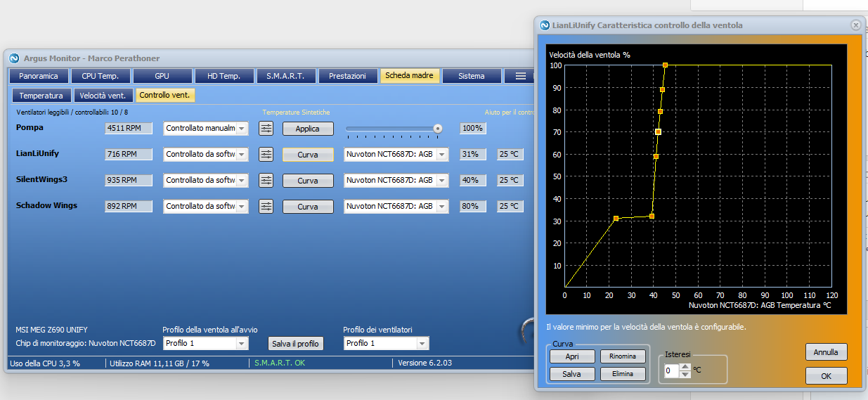Open settings icon for LianLiUnify fan
Image resolution: width=868 pixels, height=400 pixels.
[x=266, y=155]
